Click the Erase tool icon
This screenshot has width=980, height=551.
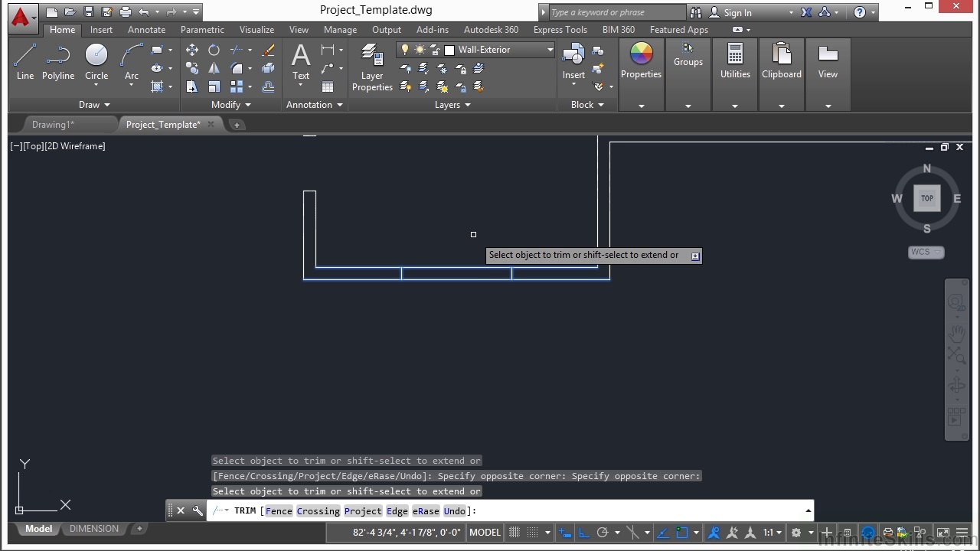[x=268, y=50]
